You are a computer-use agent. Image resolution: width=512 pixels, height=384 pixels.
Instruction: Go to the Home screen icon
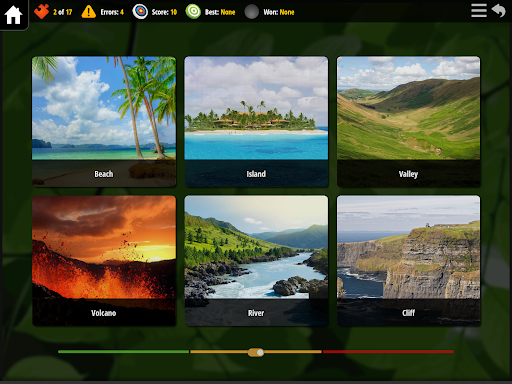pos(13,15)
